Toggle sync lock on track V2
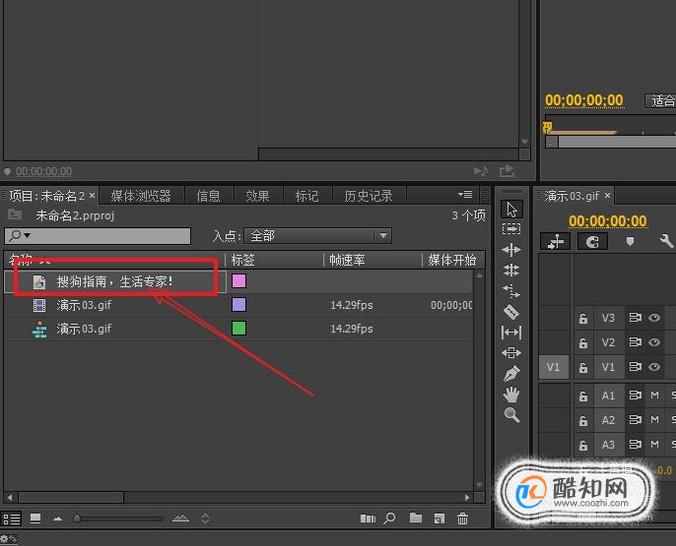 (x=635, y=342)
